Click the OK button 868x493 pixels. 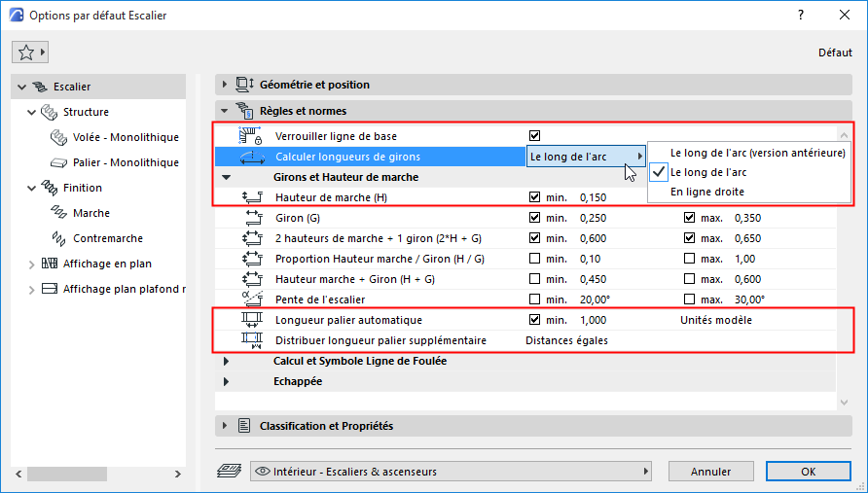[809, 472]
